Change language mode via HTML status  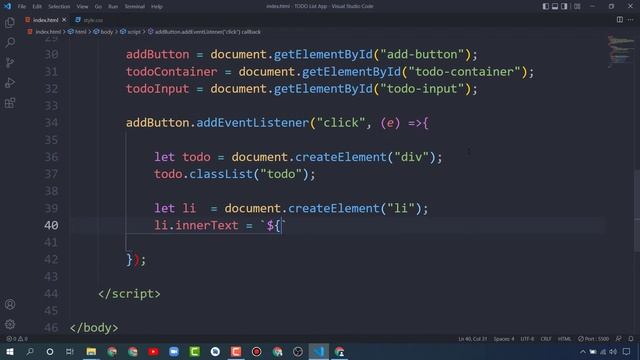[564, 339]
